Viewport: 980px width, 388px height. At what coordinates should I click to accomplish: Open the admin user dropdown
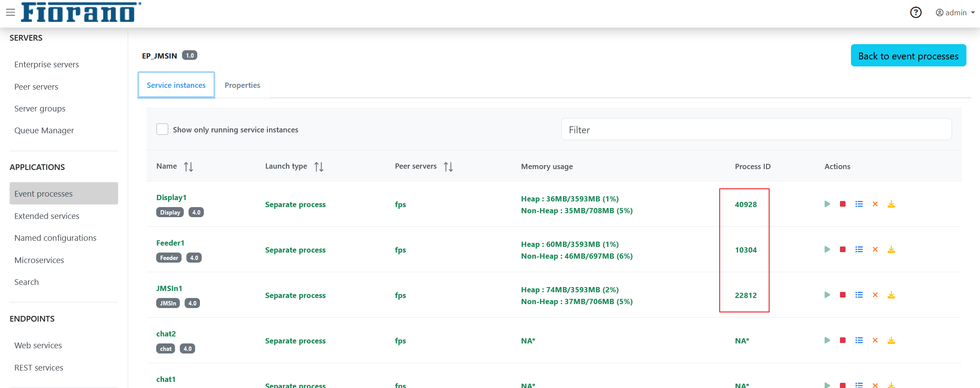click(x=955, y=13)
